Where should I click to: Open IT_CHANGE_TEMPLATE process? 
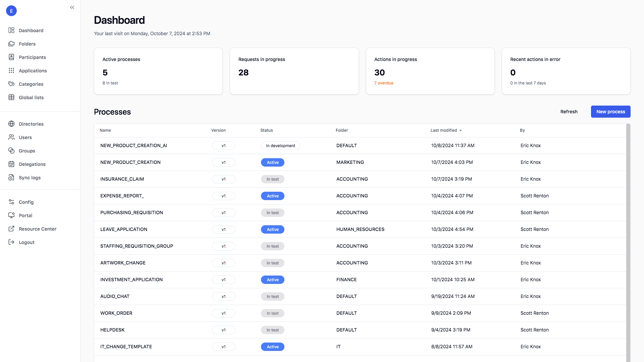pos(126,347)
